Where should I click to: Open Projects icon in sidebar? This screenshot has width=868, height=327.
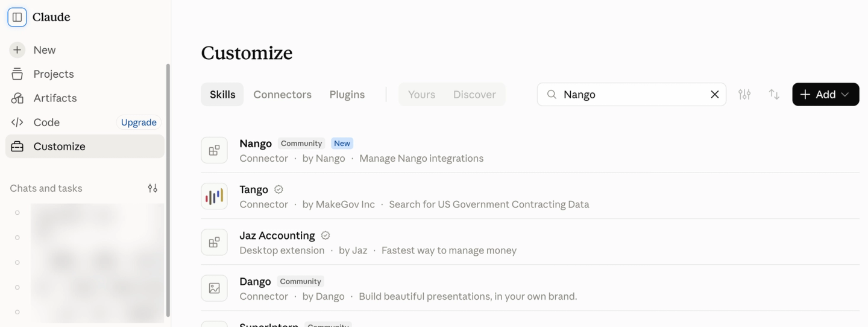(17, 74)
